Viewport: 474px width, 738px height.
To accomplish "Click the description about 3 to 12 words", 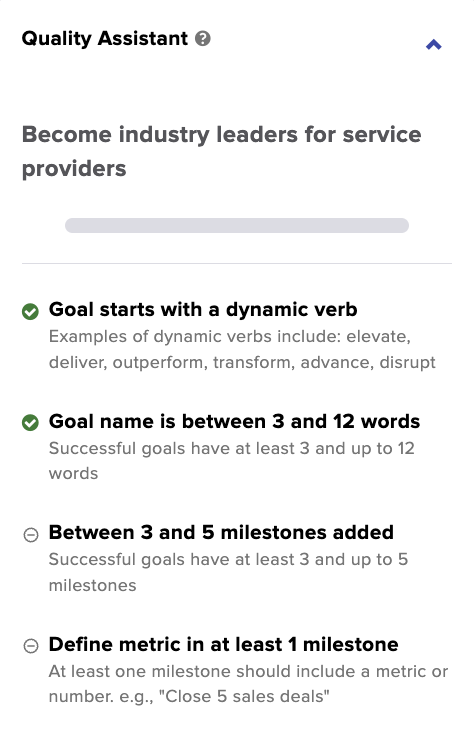I will point(232,461).
